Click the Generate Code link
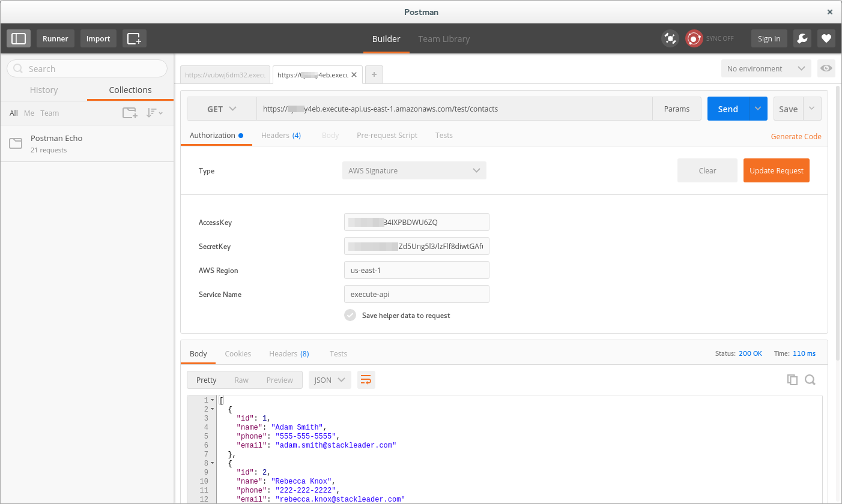Screen dimensions: 842x504 [x=796, y=136]
